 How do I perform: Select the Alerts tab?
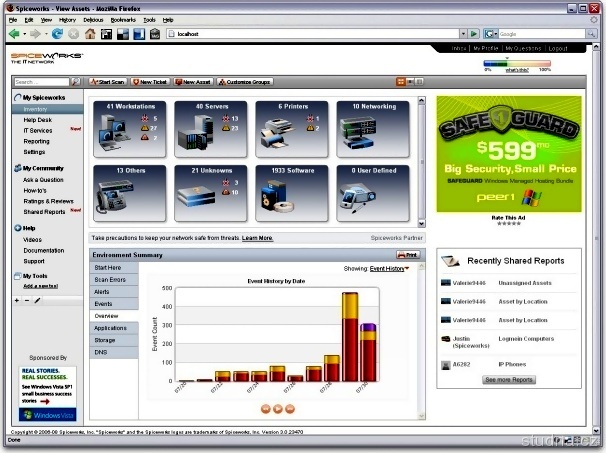click(x=114, y=292)
